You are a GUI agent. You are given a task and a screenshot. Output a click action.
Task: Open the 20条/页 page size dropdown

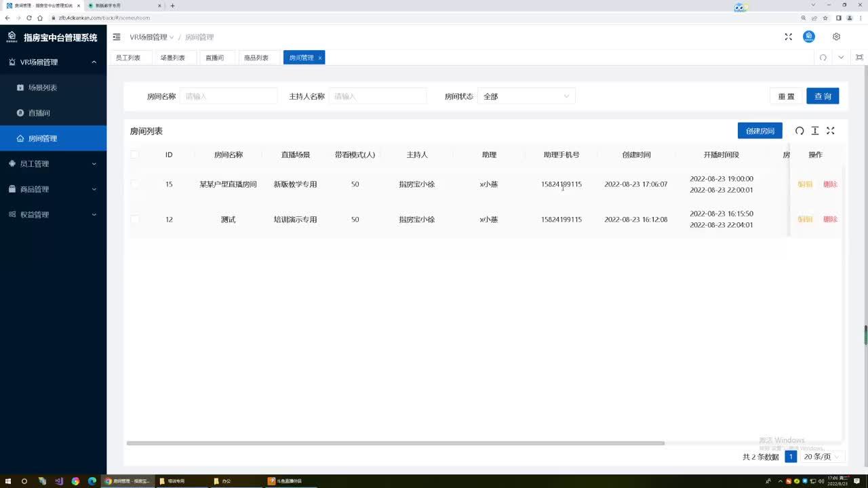pos(821,457)
